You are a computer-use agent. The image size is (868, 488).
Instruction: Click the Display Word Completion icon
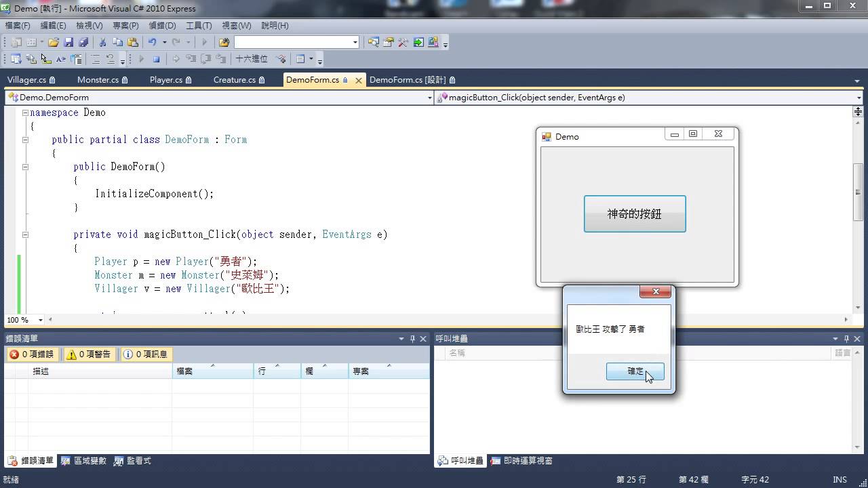coord(61,59)
